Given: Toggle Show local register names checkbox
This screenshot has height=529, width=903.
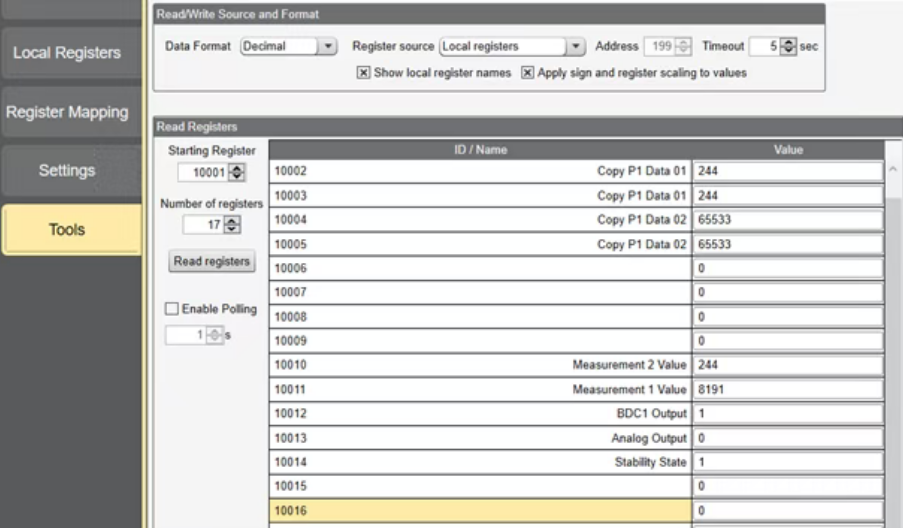Looking at the screenshot, I should pos(364,73).
